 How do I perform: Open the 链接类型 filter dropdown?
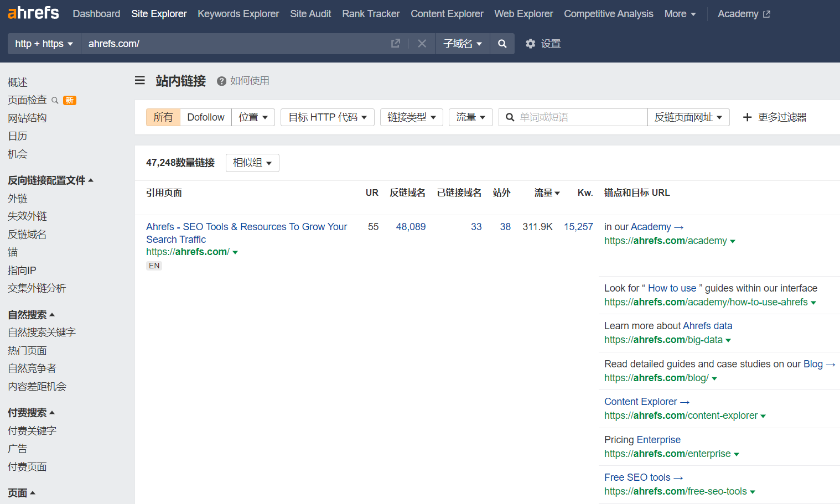(x=412, y=117)
